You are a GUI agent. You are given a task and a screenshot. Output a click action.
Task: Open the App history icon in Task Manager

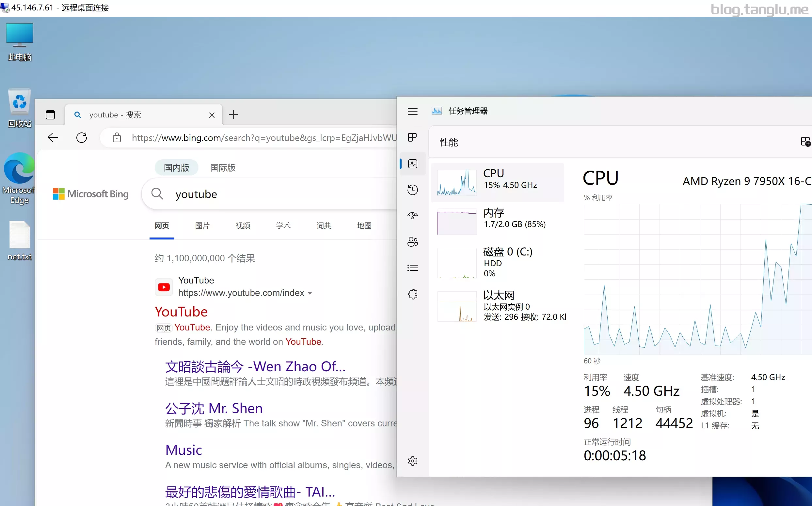tap(412, 190)
